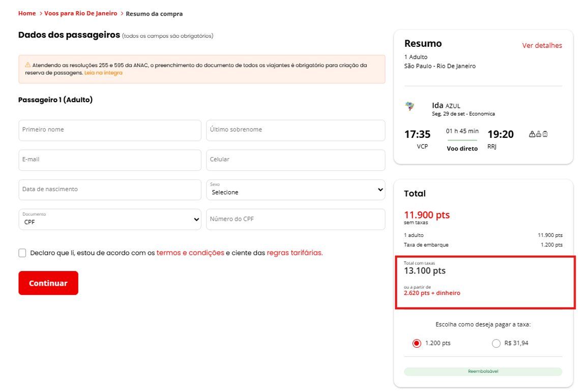Viewport: 582px width, 392px height.
Task: Tick the terms and conditions checkbox
Action: click(x=22, y=253)
